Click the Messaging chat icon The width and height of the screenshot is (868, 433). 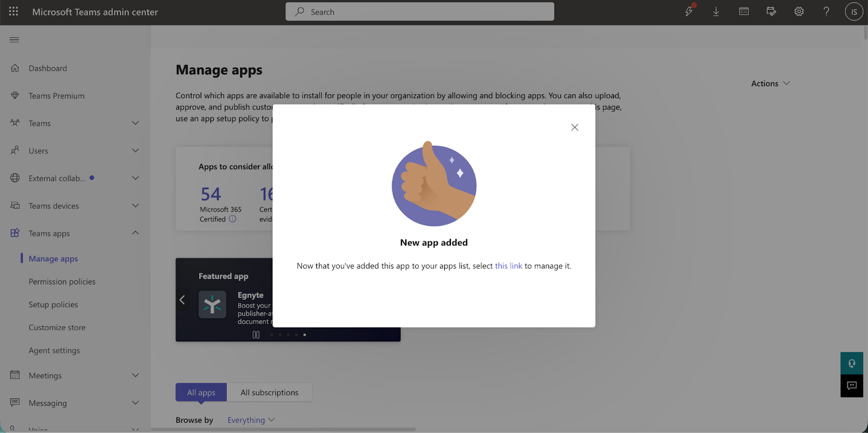[15, 403]
